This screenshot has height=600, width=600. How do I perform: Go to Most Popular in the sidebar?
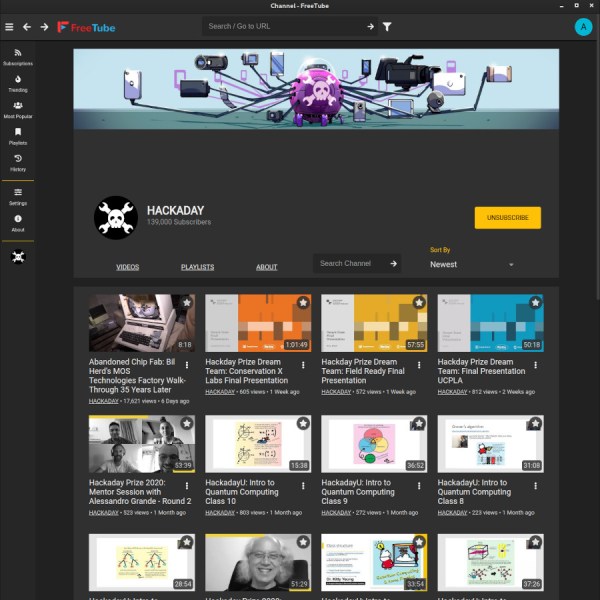(x=18, y=110)
